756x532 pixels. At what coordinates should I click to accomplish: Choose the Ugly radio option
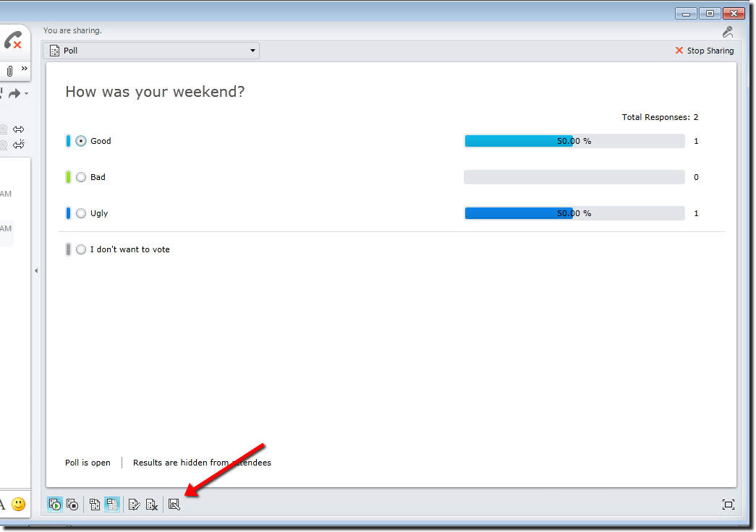point(81,213)
